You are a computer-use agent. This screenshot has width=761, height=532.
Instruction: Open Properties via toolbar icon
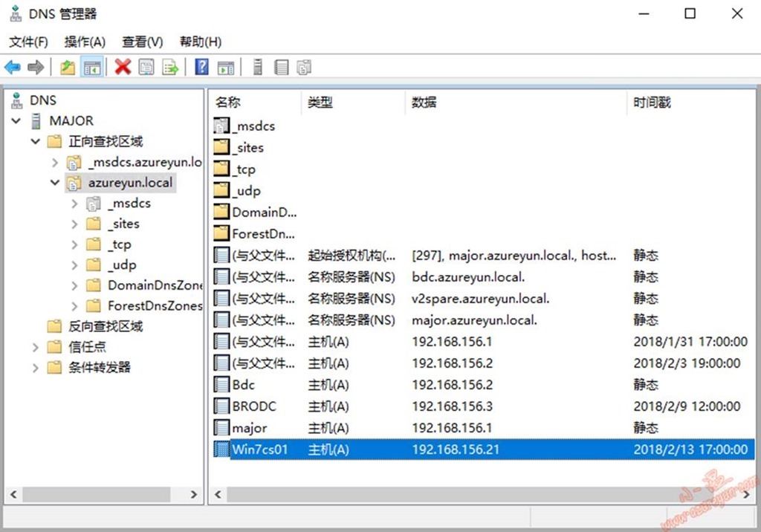point(146,67)
